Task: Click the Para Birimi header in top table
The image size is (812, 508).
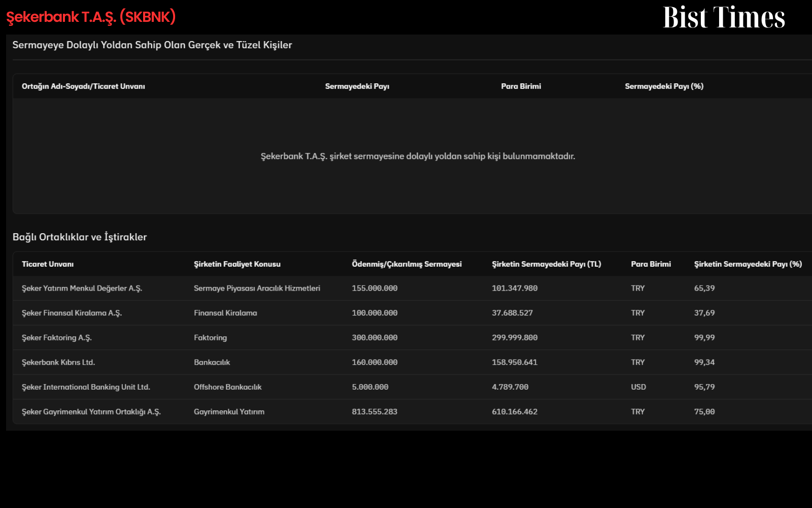Action: point(521,86)
